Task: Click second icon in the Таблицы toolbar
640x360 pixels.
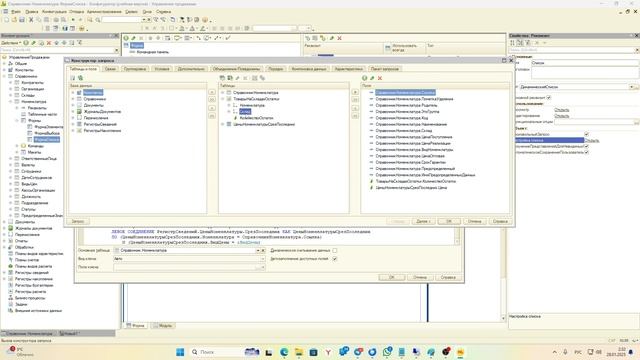Action: tap(230, 78)
